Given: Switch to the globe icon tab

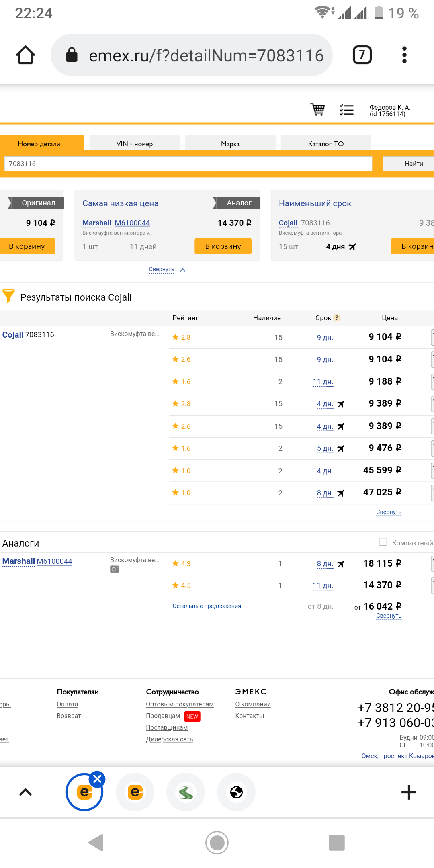Looking at the screenshot, I should (236, 792).
